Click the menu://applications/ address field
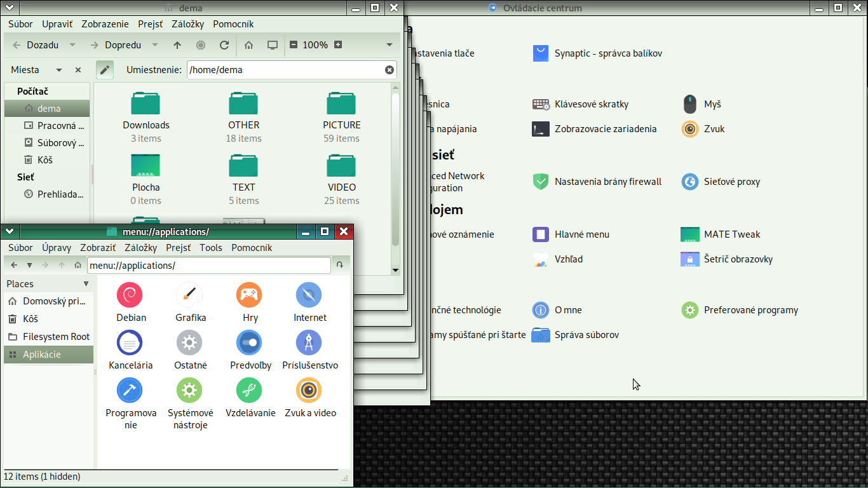 208,265
